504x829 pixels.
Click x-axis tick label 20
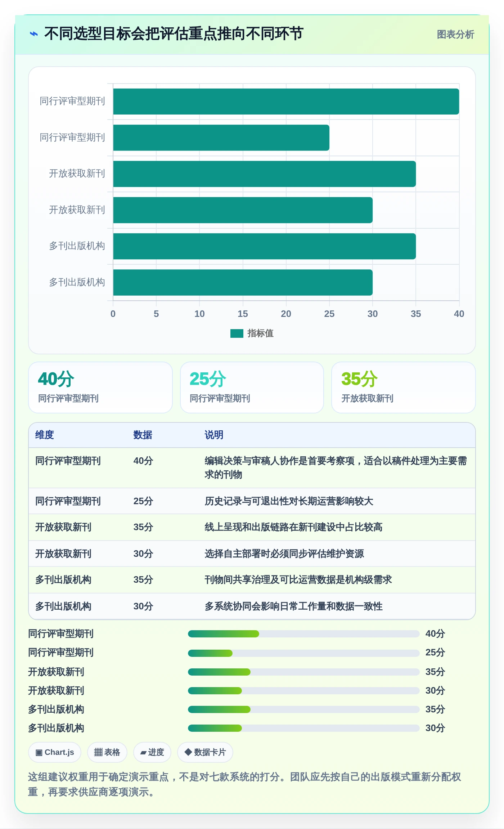click(286, 314)
